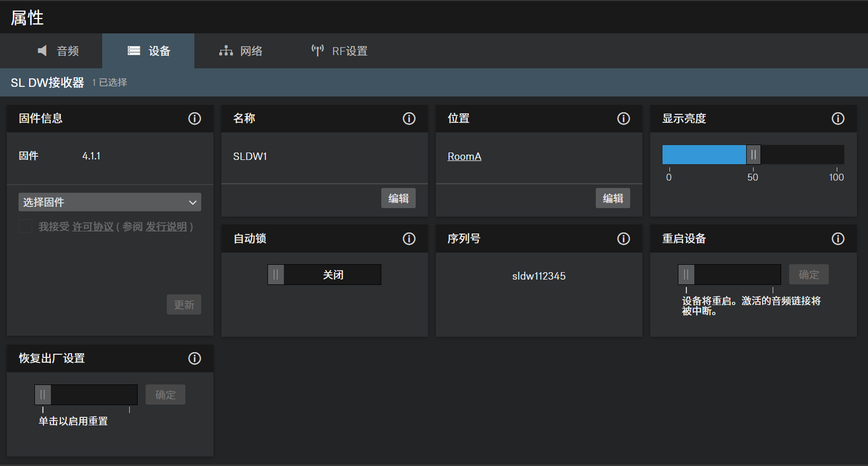Click the 显示亮度 info icon

pos(838,119)
